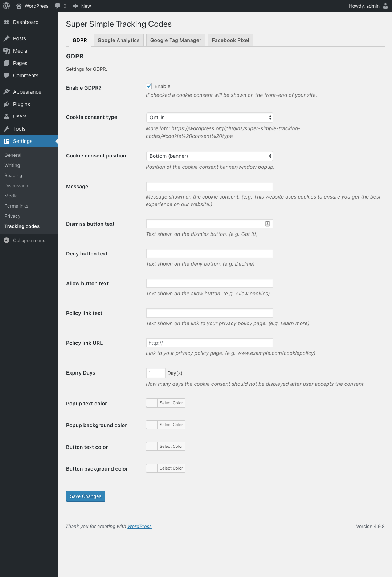392x577 pixels.
Task: Click the Policy link URL field
Action: [209, 343]
